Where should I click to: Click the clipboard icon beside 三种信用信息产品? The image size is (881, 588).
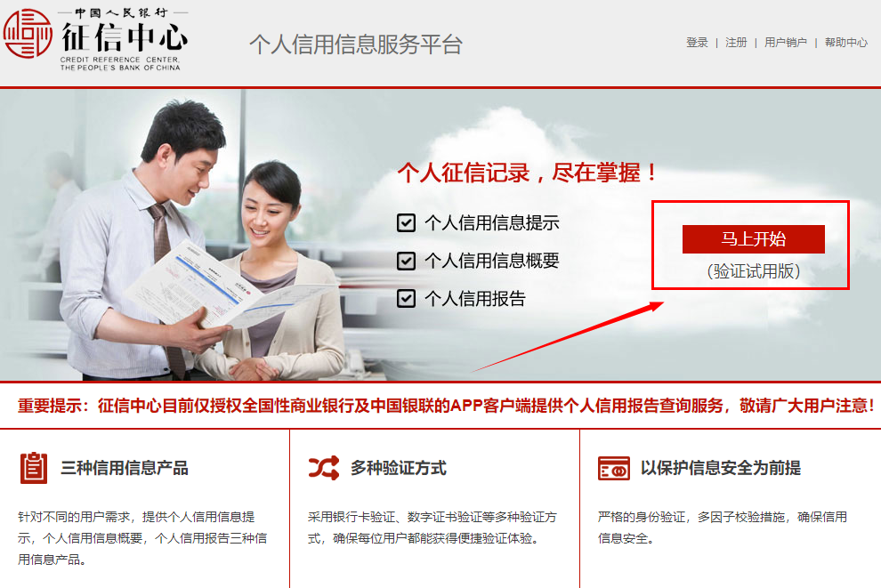34,468
